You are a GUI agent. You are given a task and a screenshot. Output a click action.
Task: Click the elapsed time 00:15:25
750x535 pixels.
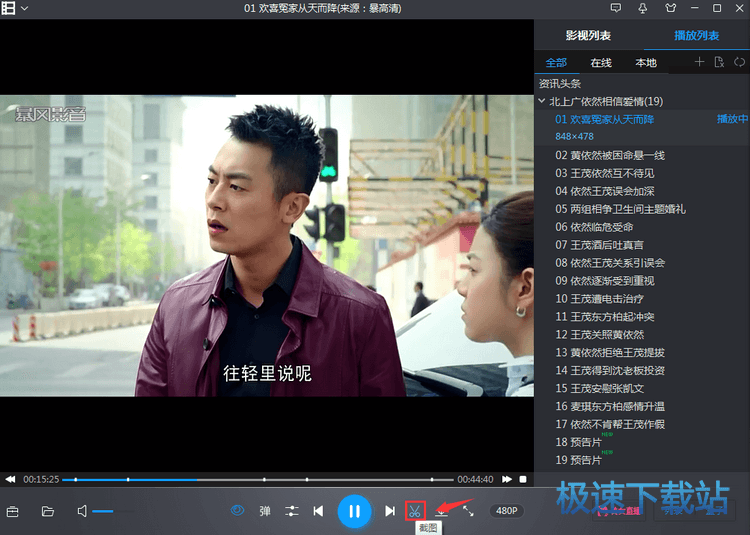coord(41,479)
